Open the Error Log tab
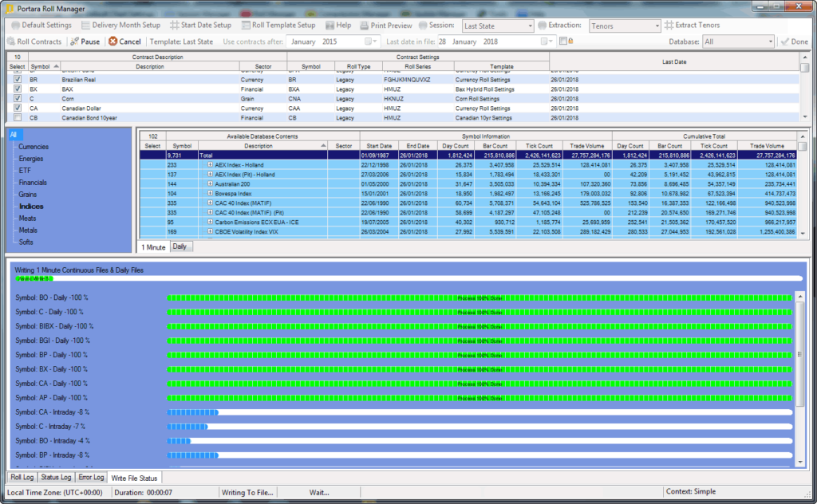The image size is (817, 504). 91,478
